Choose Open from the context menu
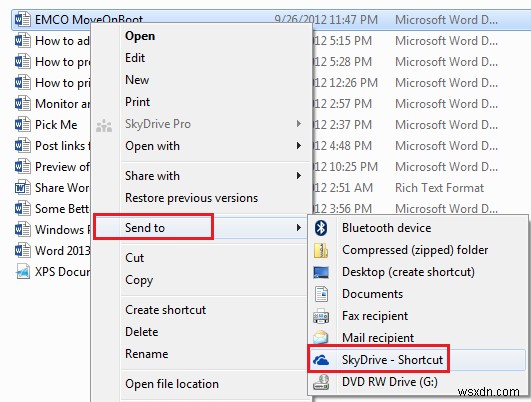The width and height of the screenshot is (531, 402). coord(140,36)
